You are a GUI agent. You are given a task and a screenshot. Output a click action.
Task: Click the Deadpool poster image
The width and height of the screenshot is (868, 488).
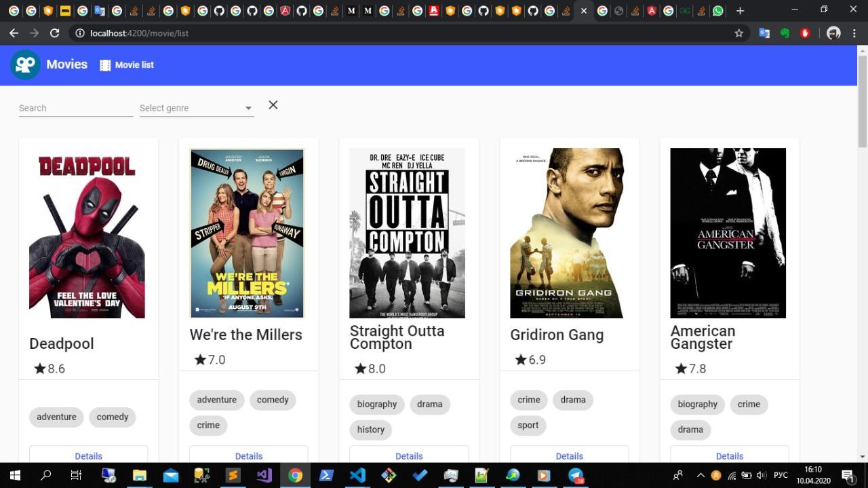(x=87, y=233)
